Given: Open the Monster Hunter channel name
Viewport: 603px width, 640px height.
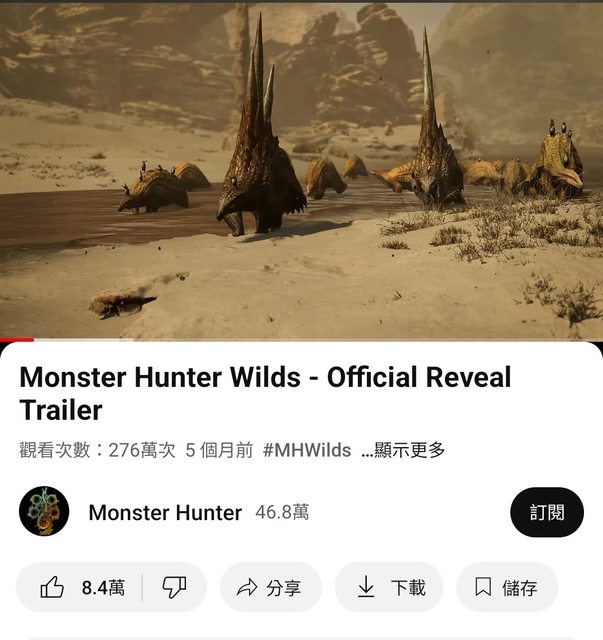Looking at the screenshot, I should [165, 513].
